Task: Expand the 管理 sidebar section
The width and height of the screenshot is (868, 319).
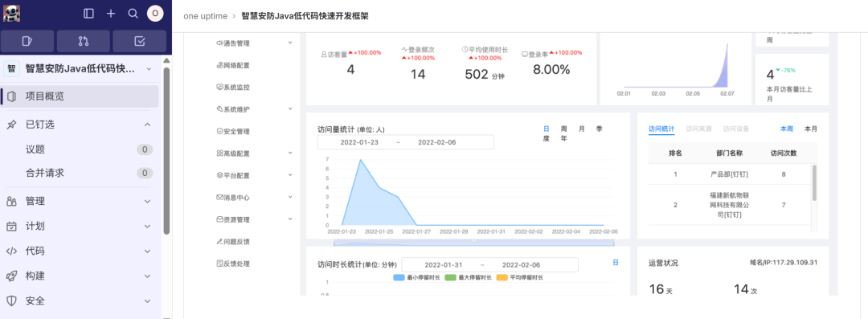Action: coord(147,202)
